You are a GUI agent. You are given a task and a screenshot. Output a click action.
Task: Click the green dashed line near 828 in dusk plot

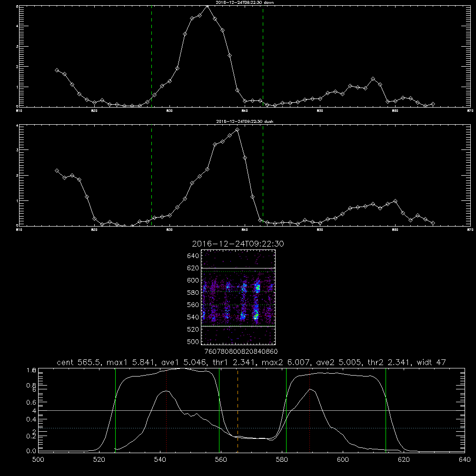coord(151,175)
